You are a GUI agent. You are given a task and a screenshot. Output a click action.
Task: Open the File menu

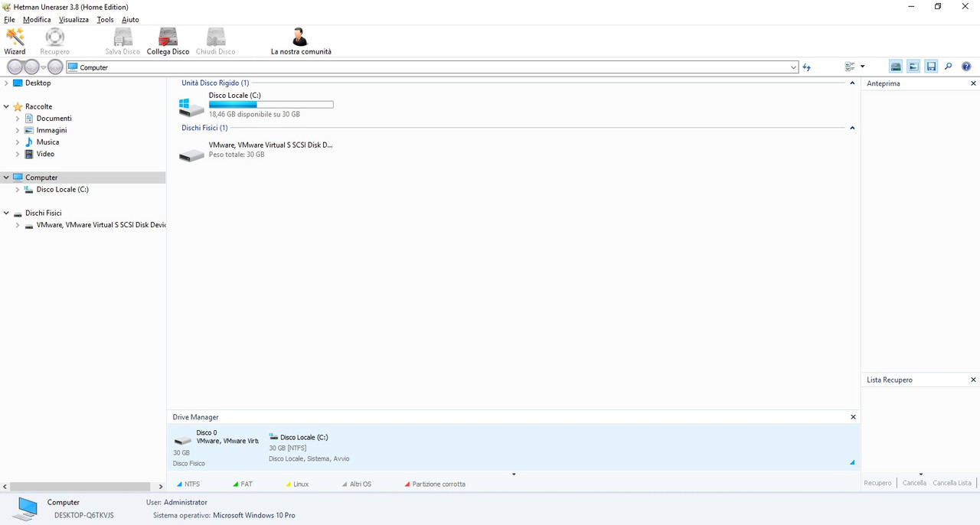click(9, 20)
